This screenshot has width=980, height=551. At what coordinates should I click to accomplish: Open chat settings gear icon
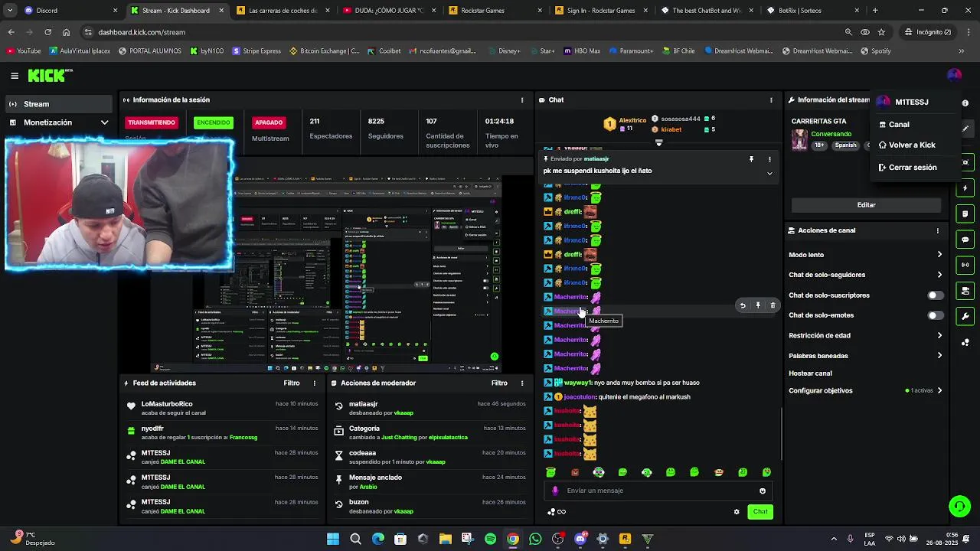point(737,512)
